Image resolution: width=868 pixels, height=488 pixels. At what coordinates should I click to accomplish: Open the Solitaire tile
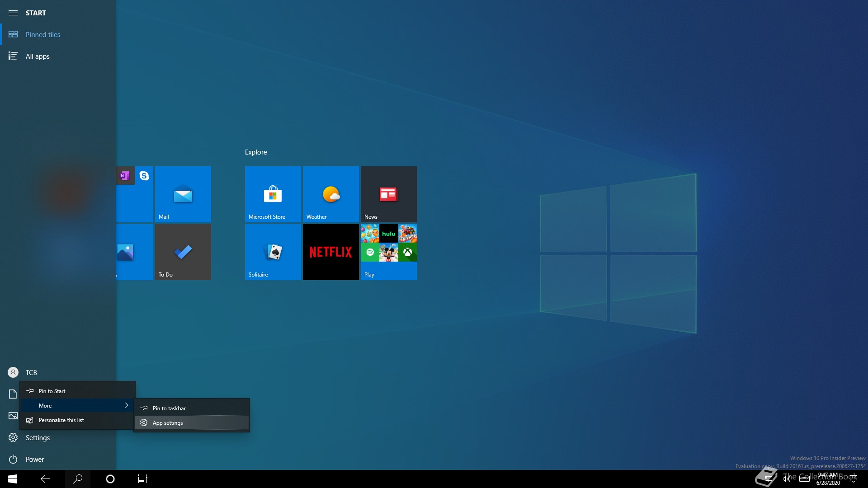273,252
